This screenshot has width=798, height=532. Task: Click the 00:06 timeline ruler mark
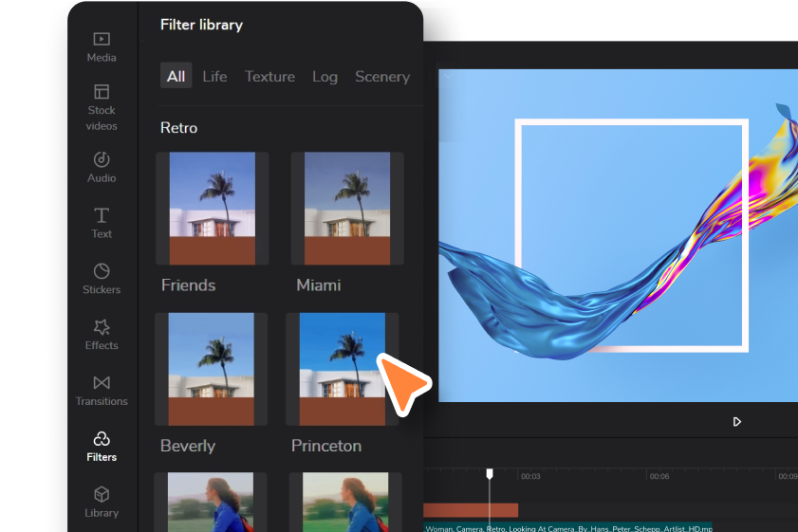point(659,477)
